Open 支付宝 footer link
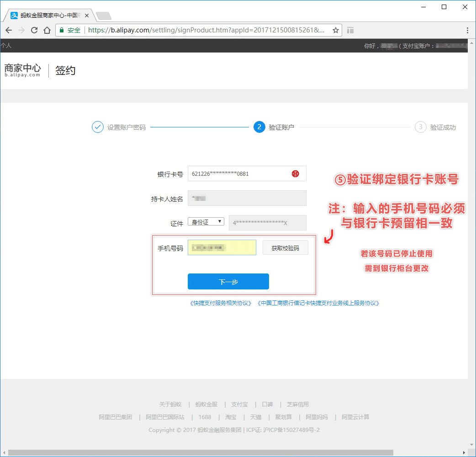The width and height of the screenshot is (476, 457). [x=239, y=404]
